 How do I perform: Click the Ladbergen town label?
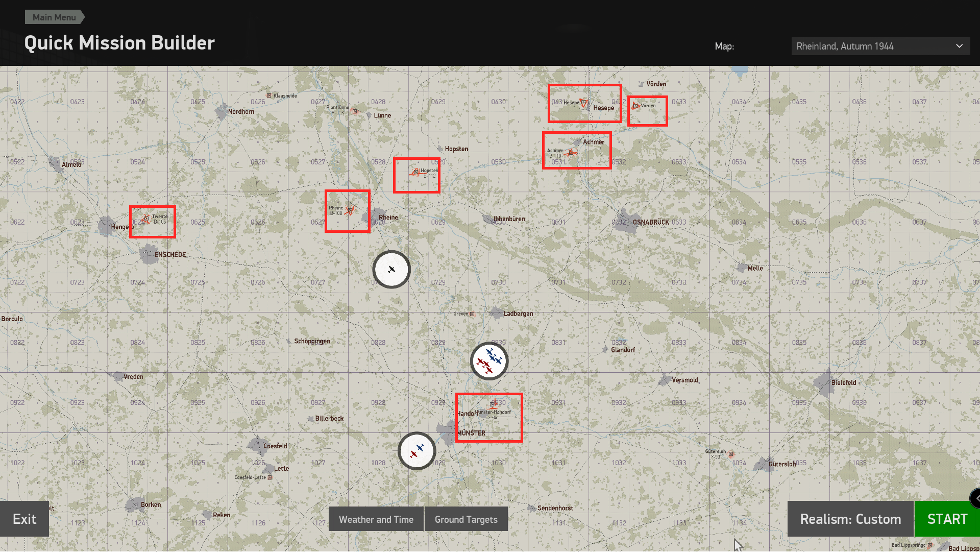pyautogui.click(x=518, y=314)
